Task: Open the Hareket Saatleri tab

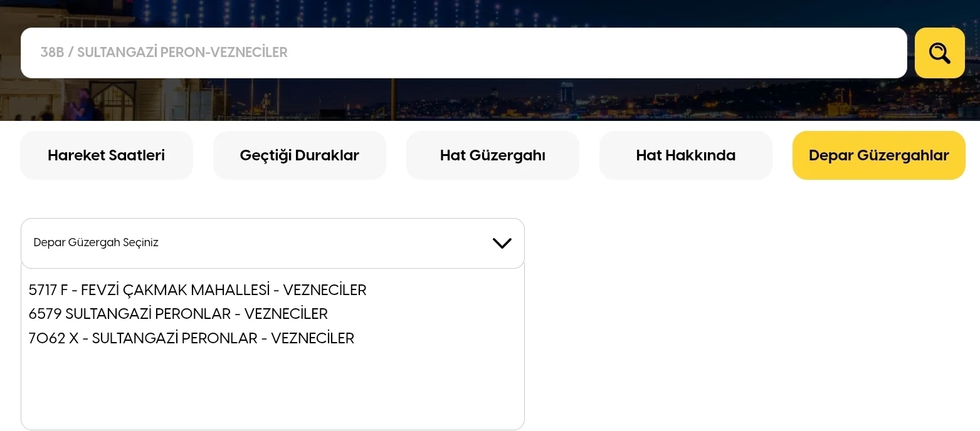Action: 107,155
